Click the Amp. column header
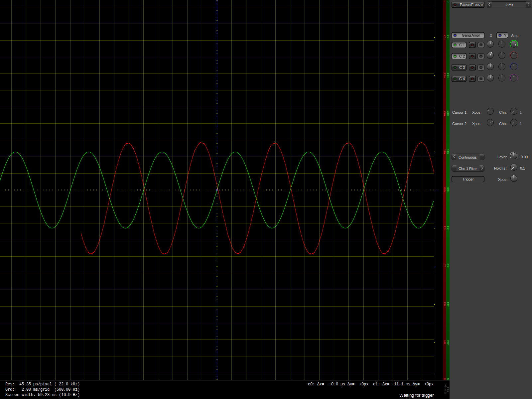 515,36
